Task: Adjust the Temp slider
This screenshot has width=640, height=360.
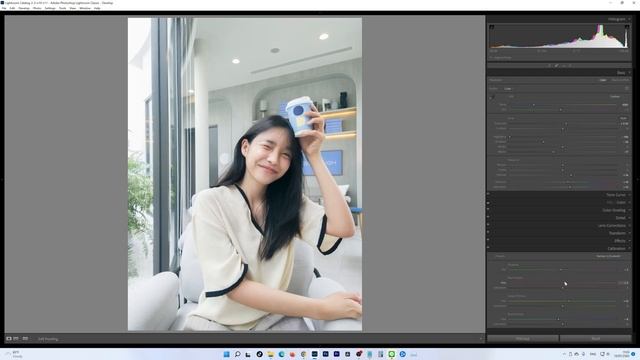Action: click(x=562, y=104)
